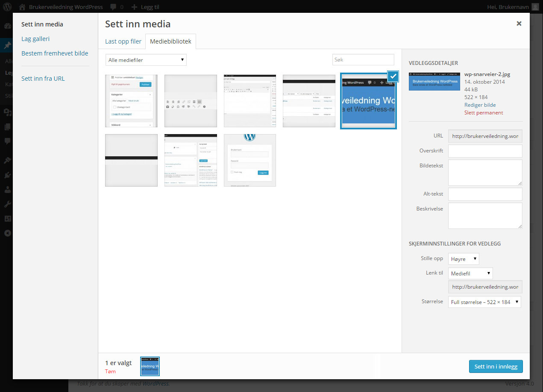Click into the Bildetekst text area
Viewport: 543px width, 392px height.
coord(485,173)
